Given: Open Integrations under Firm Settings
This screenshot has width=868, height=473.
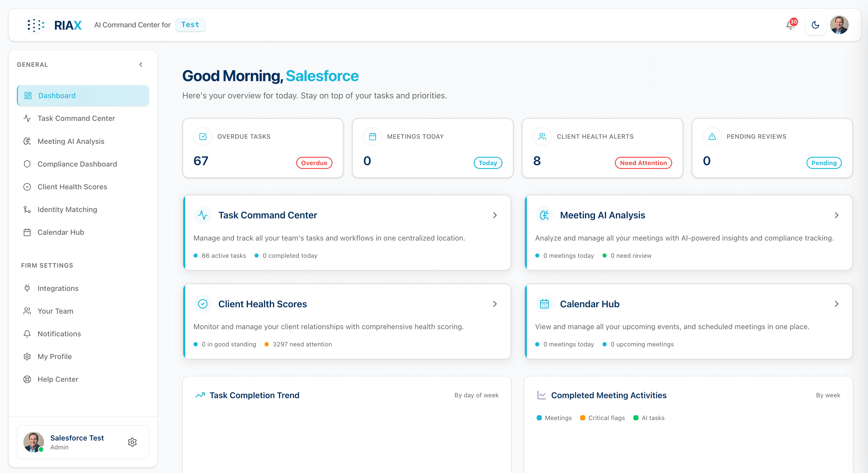Looking at the screenshot, I should (83, 288).
